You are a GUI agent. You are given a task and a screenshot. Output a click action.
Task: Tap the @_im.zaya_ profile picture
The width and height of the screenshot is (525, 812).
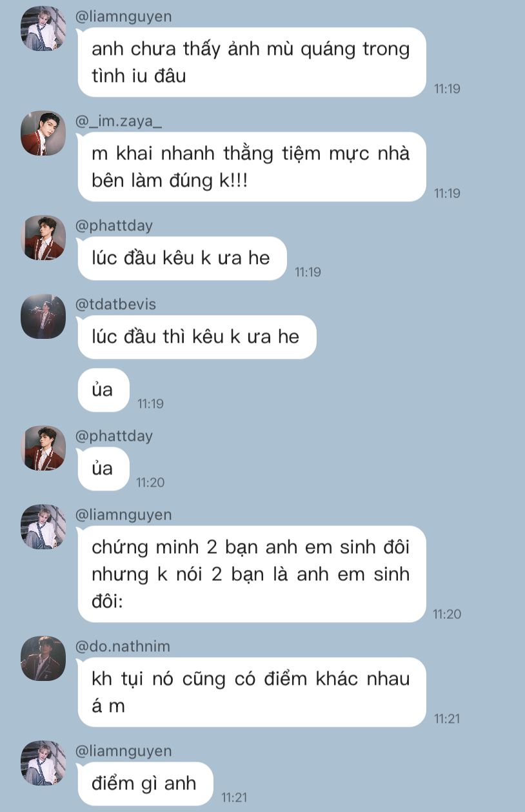43,133
